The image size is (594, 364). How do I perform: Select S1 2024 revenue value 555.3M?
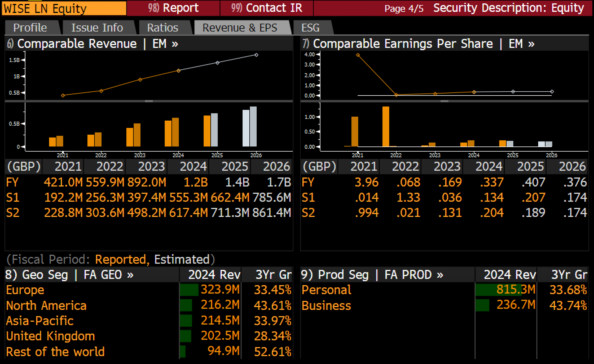point(188,197)
